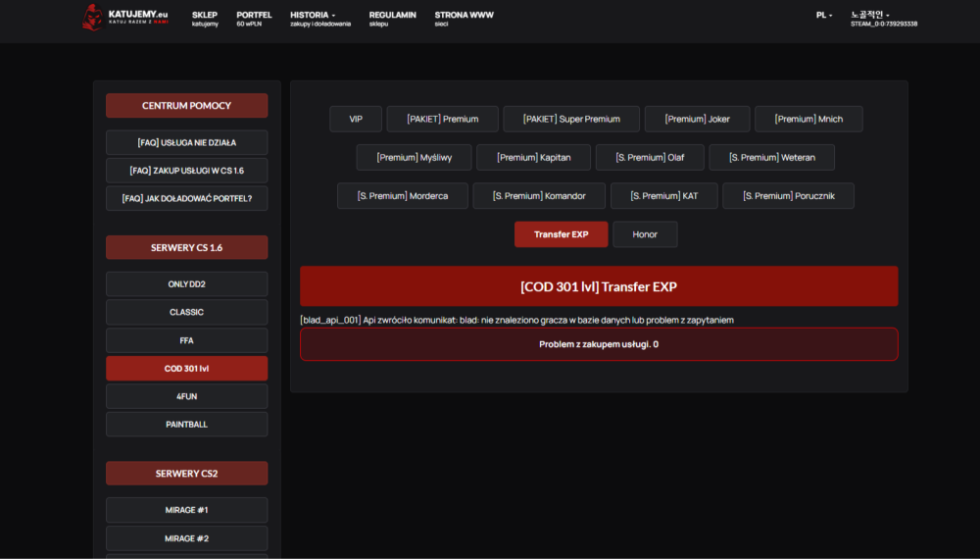Select the COD 301 lvl server
Image resolution: width=980 pixels, height=559 pixels.
pos(187,369)
